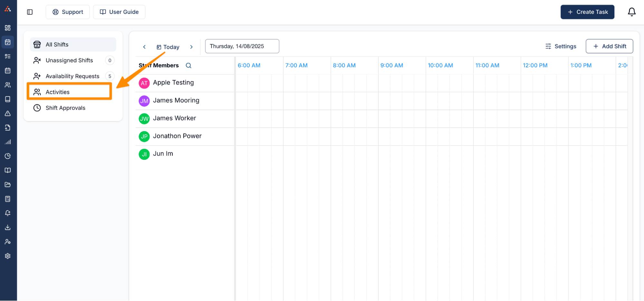The height and width of the screenshot is (301, 644).
Task: Open the dashboard grid icon in sidebar
Action: click(8, 28)
